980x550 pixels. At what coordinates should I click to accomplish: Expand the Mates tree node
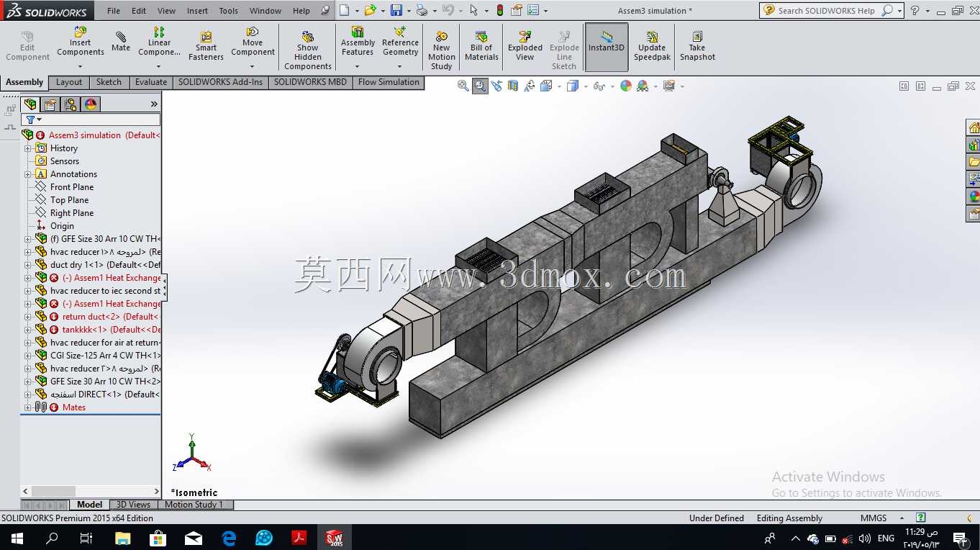click(x=28, y=407)
